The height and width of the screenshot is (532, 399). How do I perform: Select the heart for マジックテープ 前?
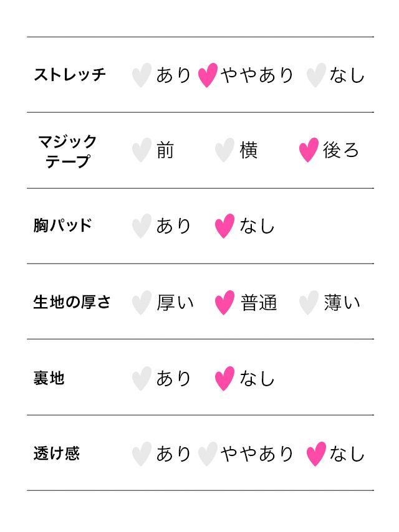click(x=142, y=151)
